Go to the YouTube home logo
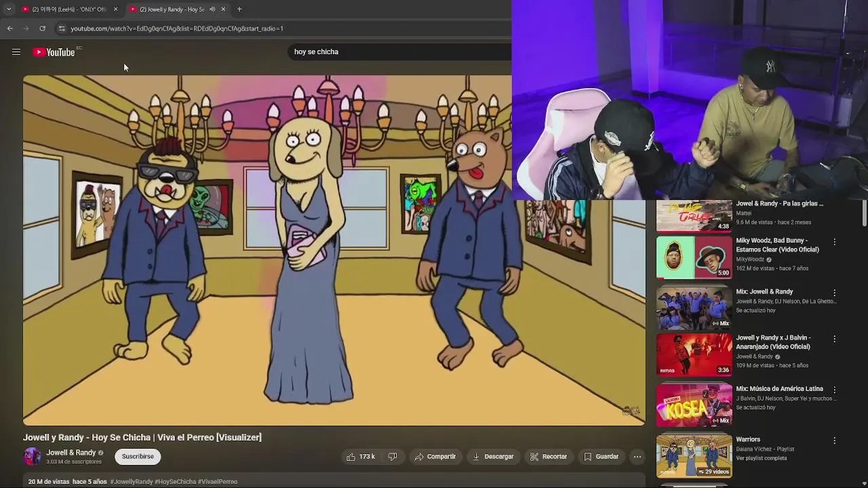This screenshot has height=488, width=868. [x=54, y=52]
